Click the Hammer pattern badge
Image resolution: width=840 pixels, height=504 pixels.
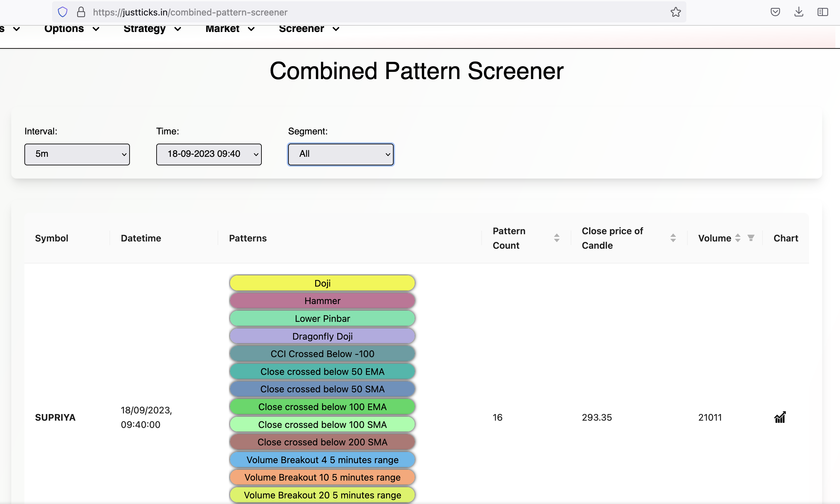(322, 300)
